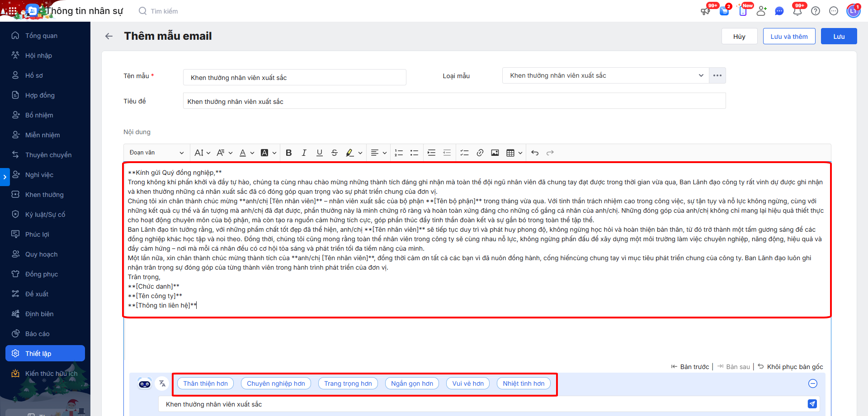Screen dimensions: 868x416
Task: Insert a to-do checklist
Action: (464, 153)
